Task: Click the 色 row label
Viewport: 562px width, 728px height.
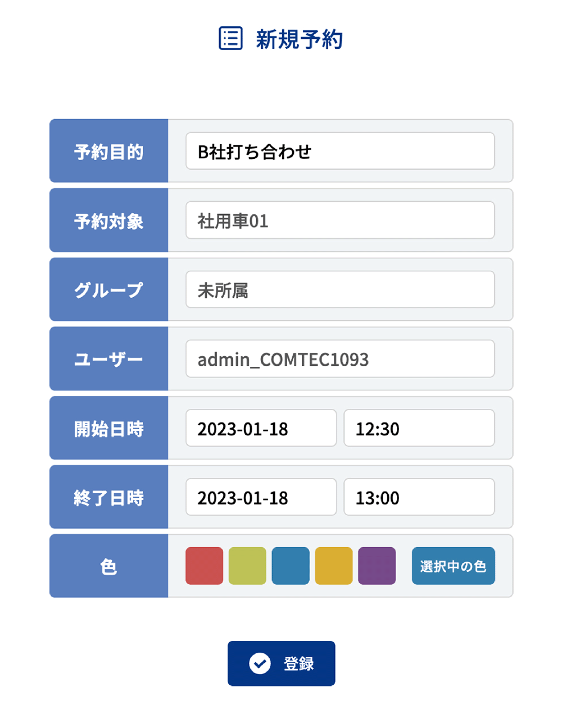Action: tap(109, 566)
